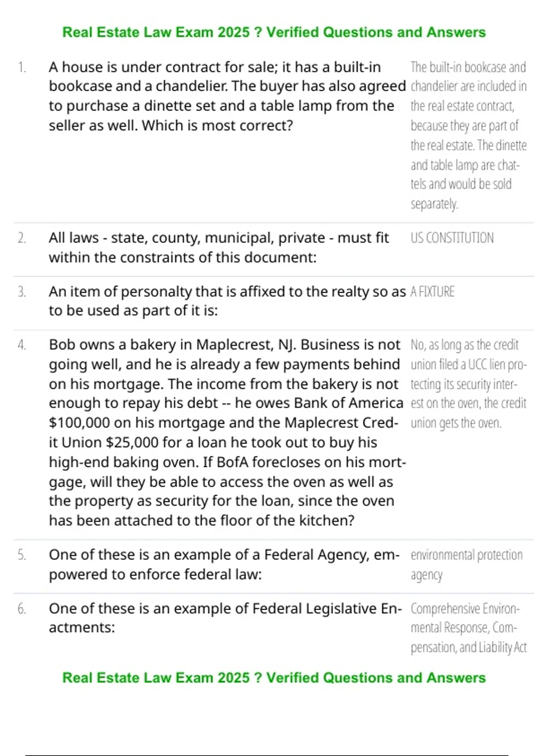
Task: Select question number 3 marker
Action: pyautogui.click(x=22, y=292)
